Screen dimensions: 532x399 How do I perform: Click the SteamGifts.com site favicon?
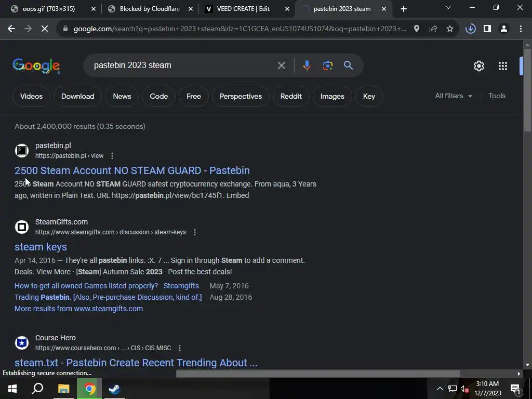point(22,227)
